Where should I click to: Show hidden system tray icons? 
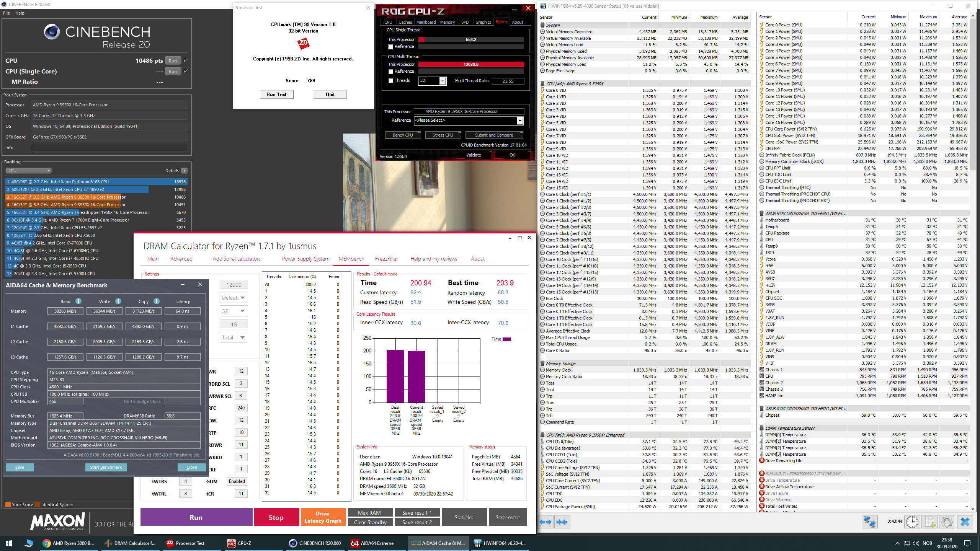point(897,543)
